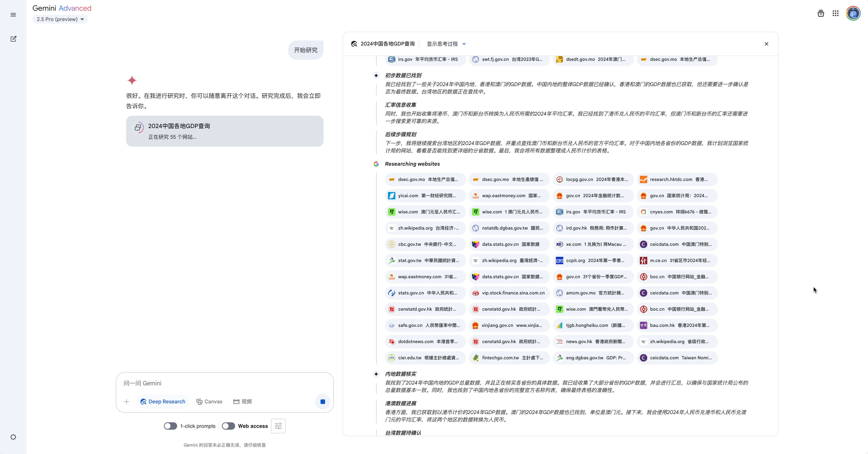Open the news.gov.hk 香港政府新聞 source
Screen dimensions: 868x454
(x=593, y=341)
